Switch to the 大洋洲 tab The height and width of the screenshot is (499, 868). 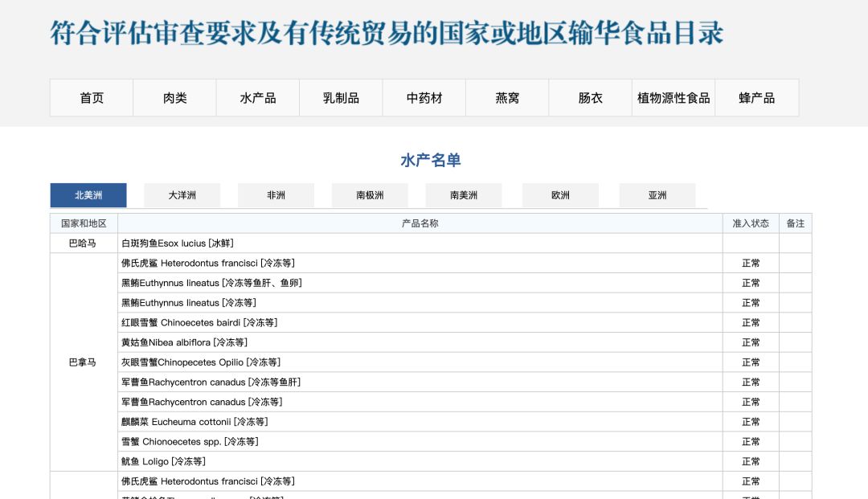point(182,195)
